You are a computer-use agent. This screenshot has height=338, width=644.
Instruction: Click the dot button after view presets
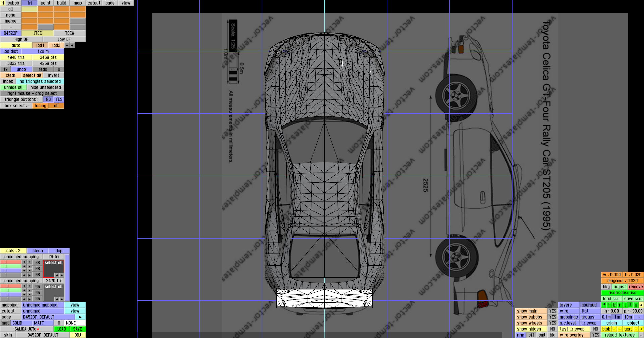[641, 305]
